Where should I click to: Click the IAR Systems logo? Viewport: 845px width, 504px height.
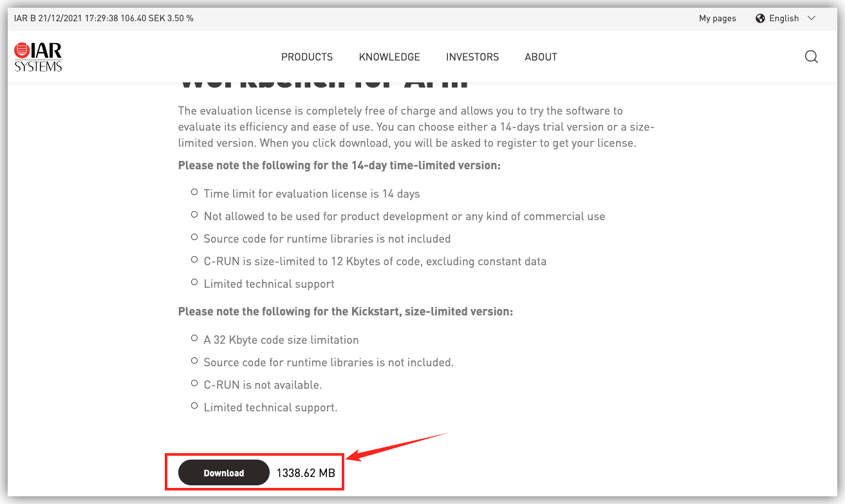38,57
